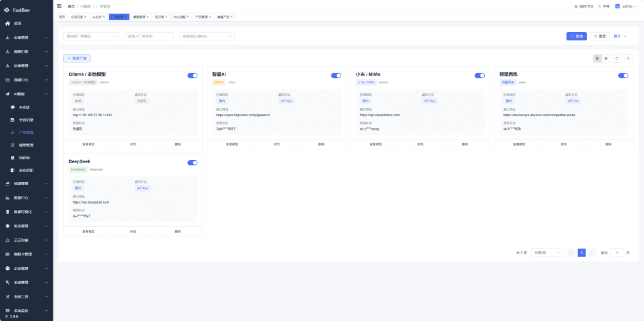This screenshot has width=644, height=321.
Task: Switch to card grid view icon
Action: click(x=597, y=58)
